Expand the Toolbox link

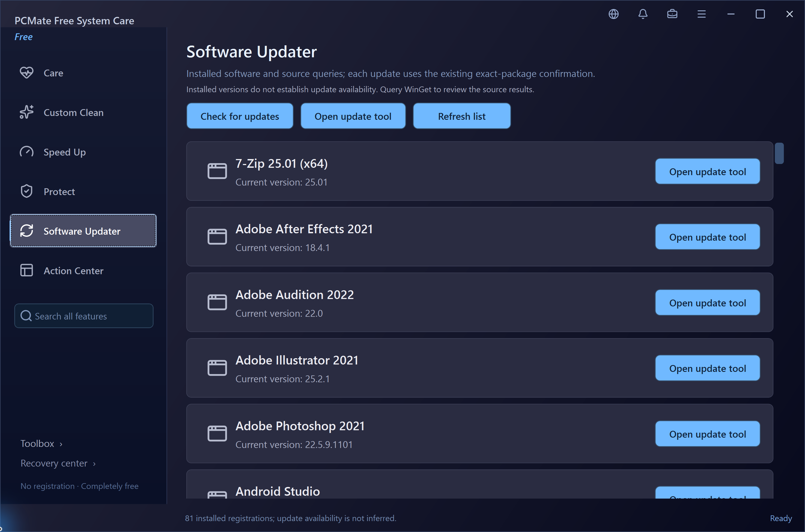(x=41, y=443)
